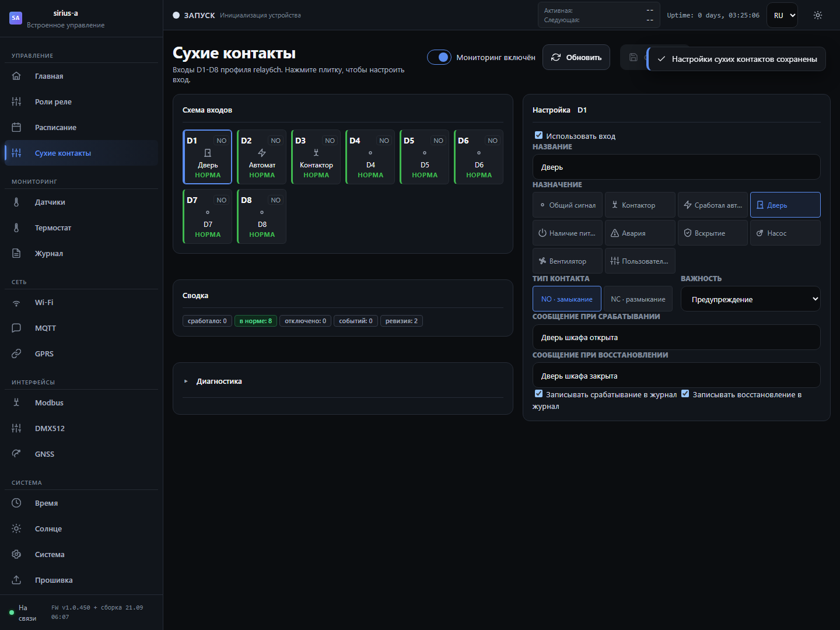This screenshot has height=630, width=840.
Task: Click the satellite icon beside GNSS
Action: (x=16, y=454)
